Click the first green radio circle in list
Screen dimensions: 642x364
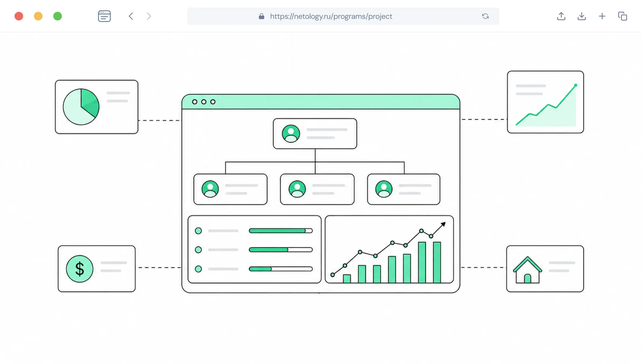[198, 231]
